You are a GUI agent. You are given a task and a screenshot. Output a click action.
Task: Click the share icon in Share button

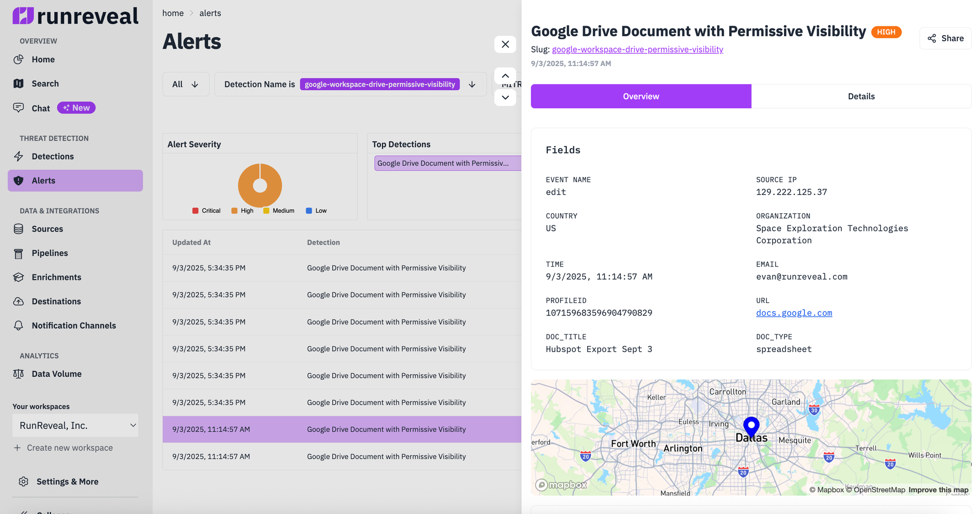point(932,38)
